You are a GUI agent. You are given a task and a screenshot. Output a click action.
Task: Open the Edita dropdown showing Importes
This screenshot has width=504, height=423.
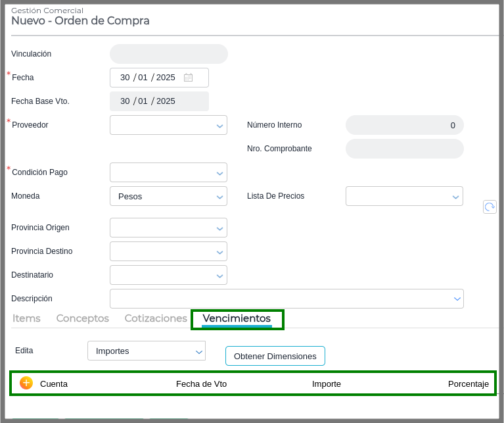[147, 351]
